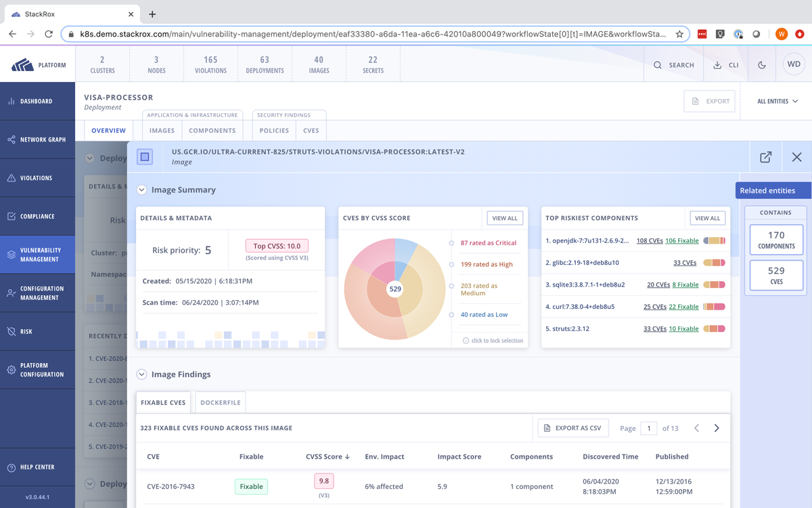The width and height of the screenshot is (812, 508).
Task: Collapse the Image Findings section
Action: click(142, 375)
